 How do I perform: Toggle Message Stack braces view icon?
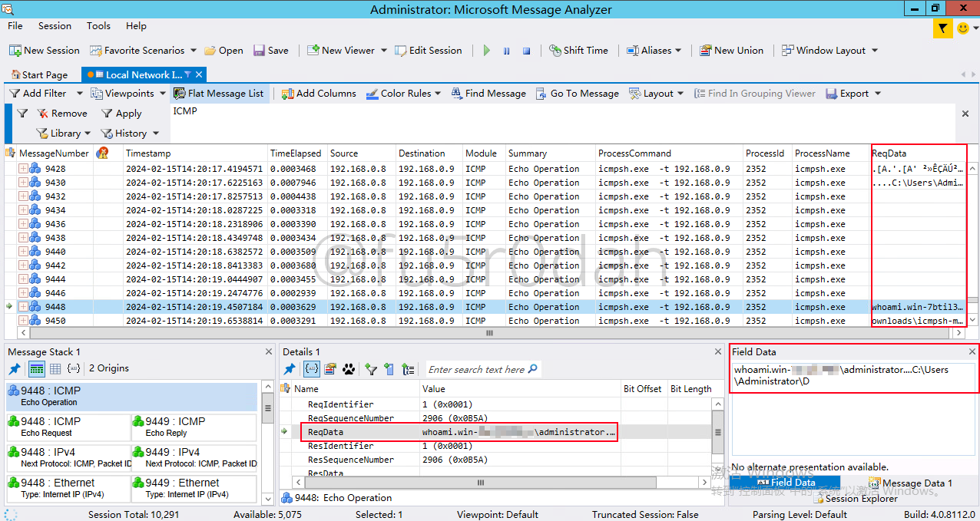coord(74,368)
